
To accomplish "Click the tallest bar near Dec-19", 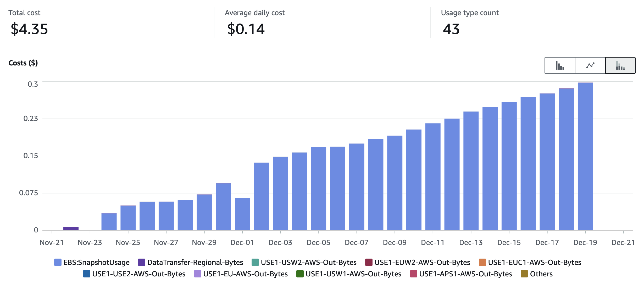I will tap(585, 157).
